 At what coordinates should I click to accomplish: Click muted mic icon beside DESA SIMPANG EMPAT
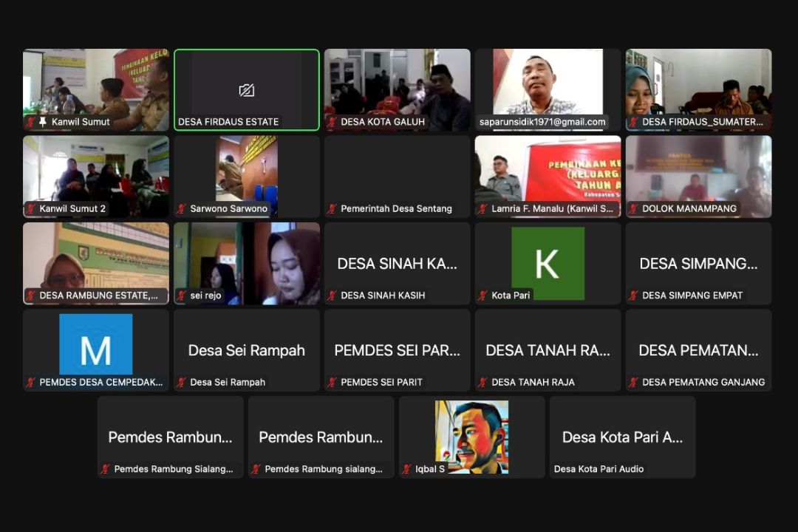click(633, 296)
